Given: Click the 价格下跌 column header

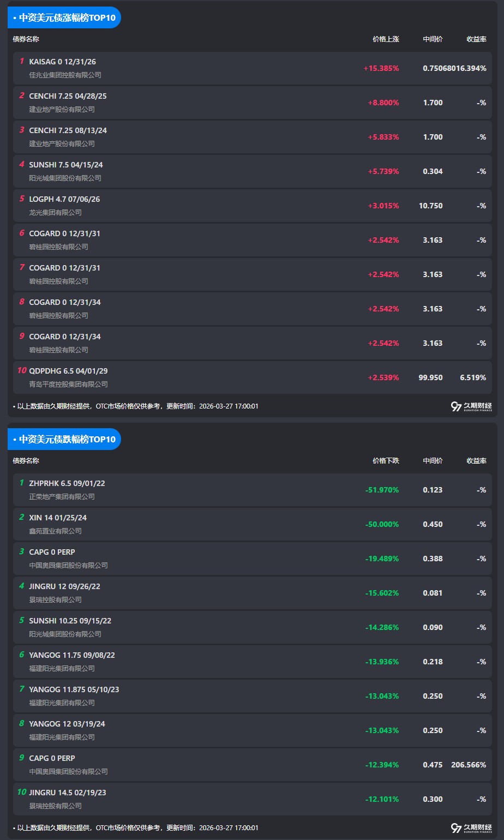Looking at the screenshot, I should (386, 461).
